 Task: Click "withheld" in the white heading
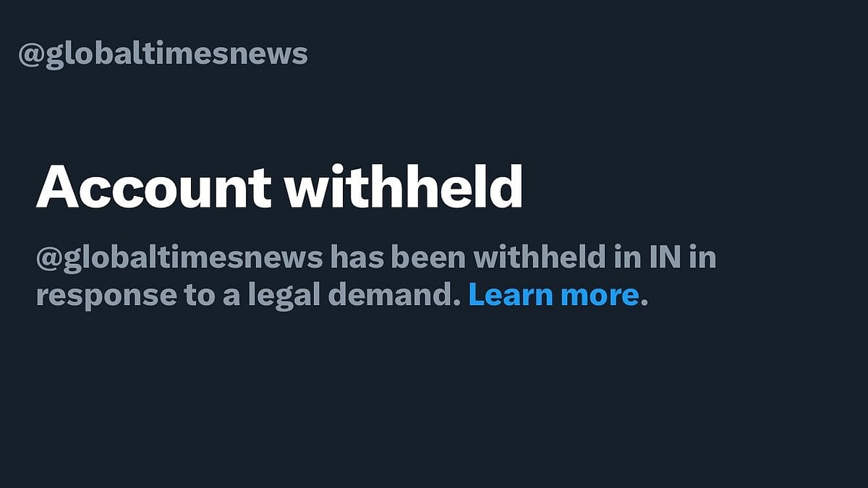(404, 187)
